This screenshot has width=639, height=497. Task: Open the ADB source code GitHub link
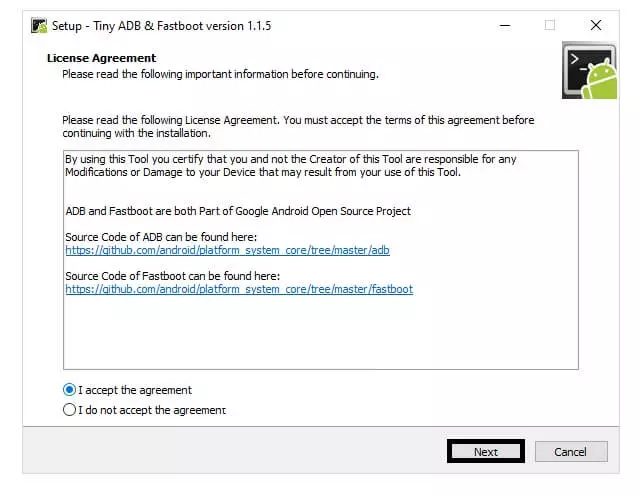(x=227, y=250)
